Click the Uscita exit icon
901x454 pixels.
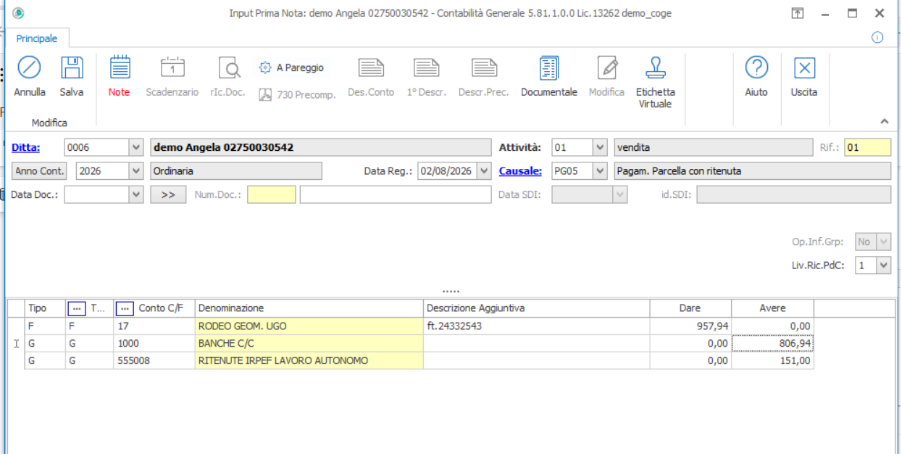[x=804, y=68]
